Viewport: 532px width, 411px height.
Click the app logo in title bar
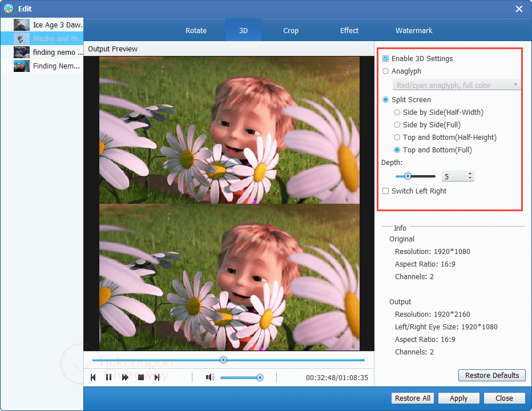coord(9,9)
